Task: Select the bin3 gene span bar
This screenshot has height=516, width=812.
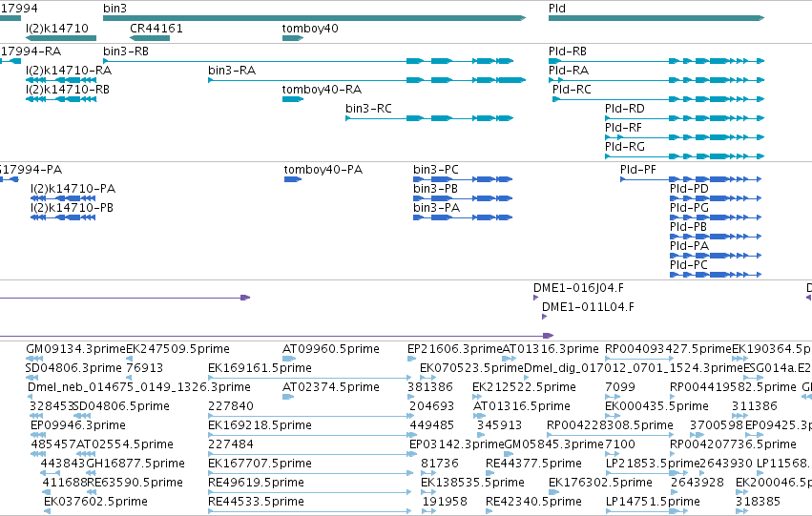Action: [x=314, y=18]
